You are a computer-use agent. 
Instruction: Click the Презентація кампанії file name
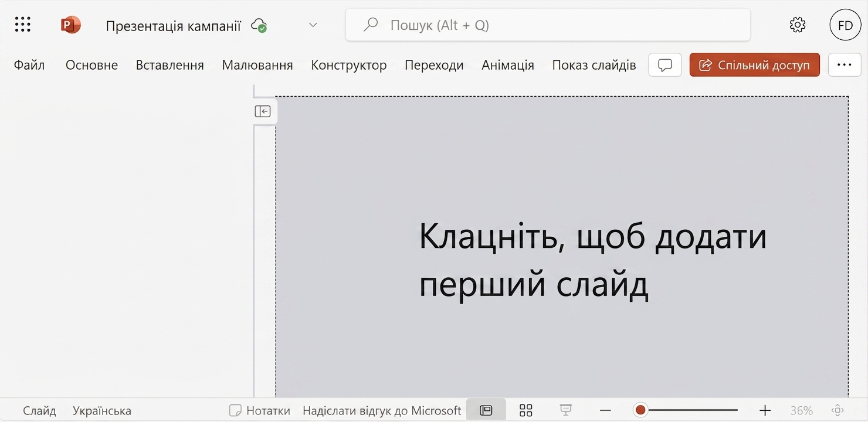click(173, 26)
